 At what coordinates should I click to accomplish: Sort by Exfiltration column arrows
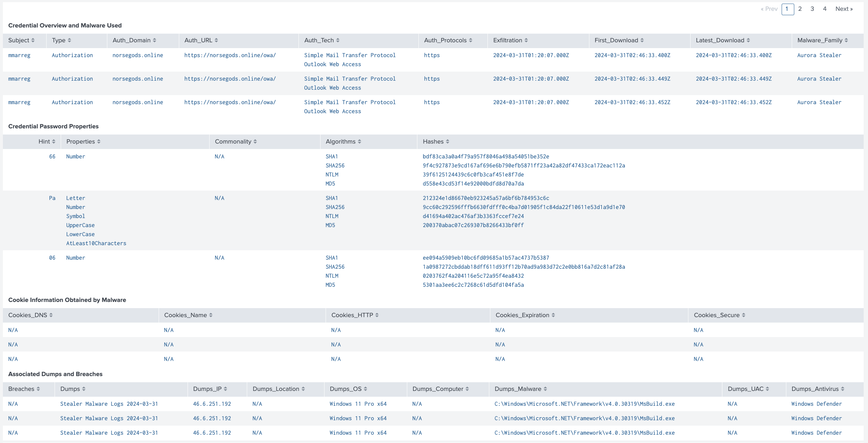pyautogui.click(x=526, y=41)
